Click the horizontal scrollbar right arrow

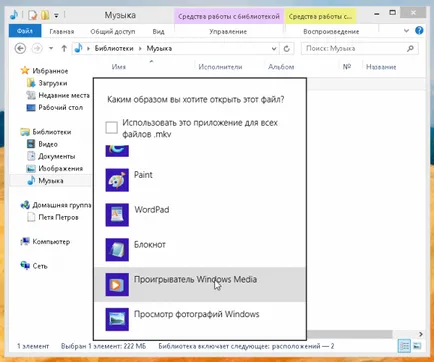pyautogui.click(x=421, y=334)
